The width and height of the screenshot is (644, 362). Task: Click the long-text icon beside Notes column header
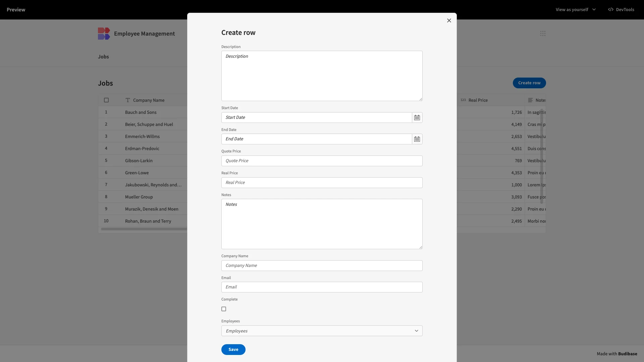(x=530, y=100)
